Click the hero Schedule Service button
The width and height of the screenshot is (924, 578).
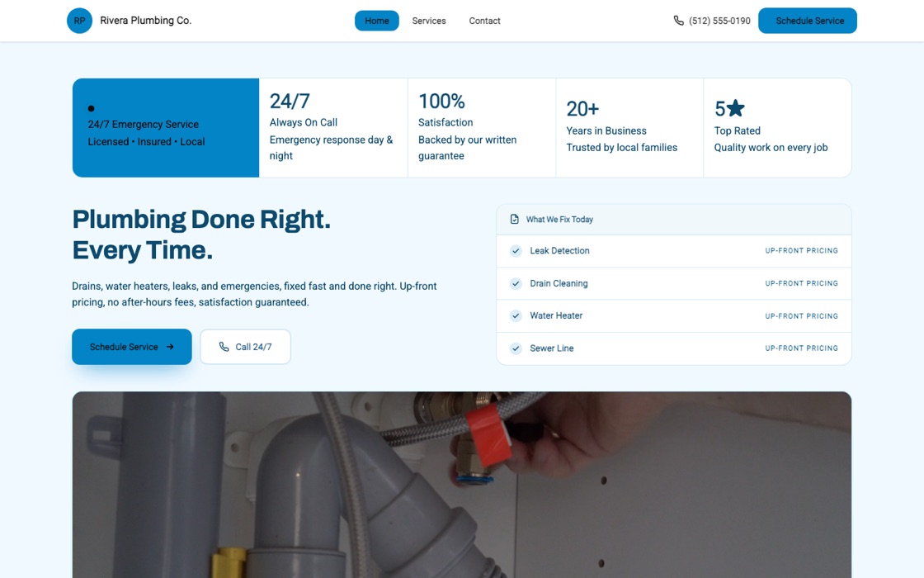tap(132, 347)
